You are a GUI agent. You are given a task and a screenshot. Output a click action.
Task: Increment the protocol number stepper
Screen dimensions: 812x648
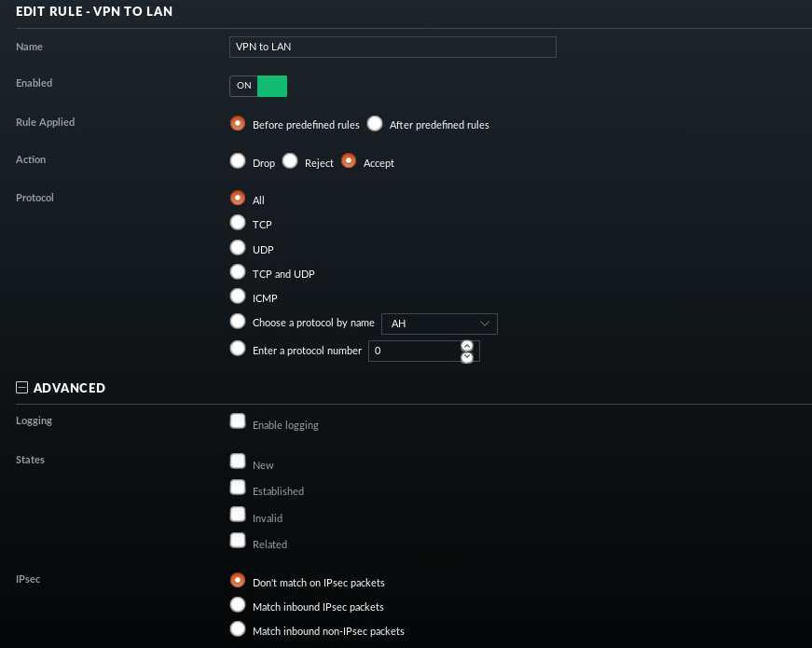[x=467, y=346]
